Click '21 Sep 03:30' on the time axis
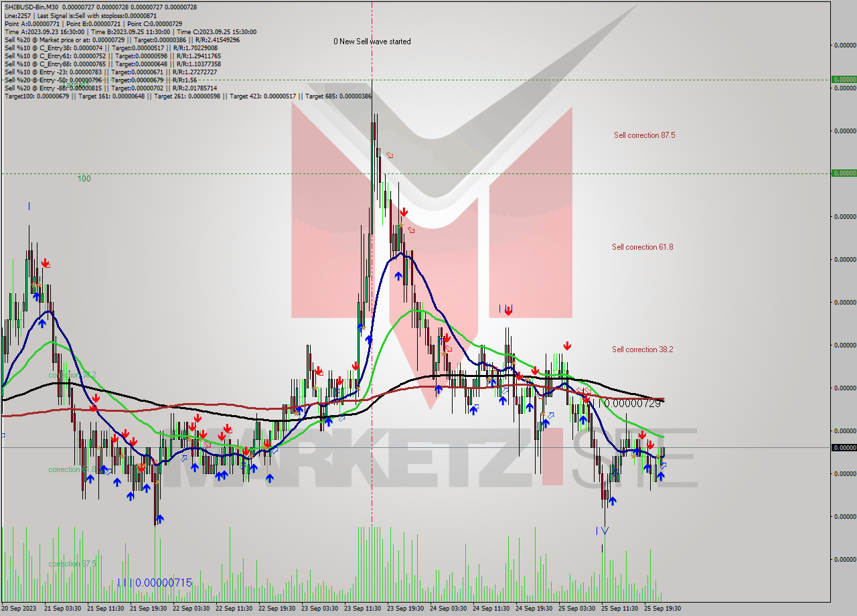The width and height of the screenshot is (857, 616). pos(63,609)
